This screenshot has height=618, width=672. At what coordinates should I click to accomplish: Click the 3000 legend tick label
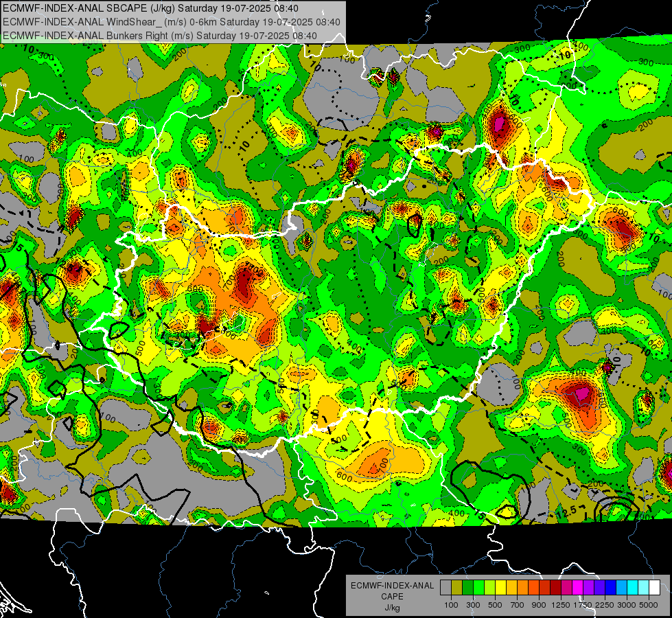point(627,605)
